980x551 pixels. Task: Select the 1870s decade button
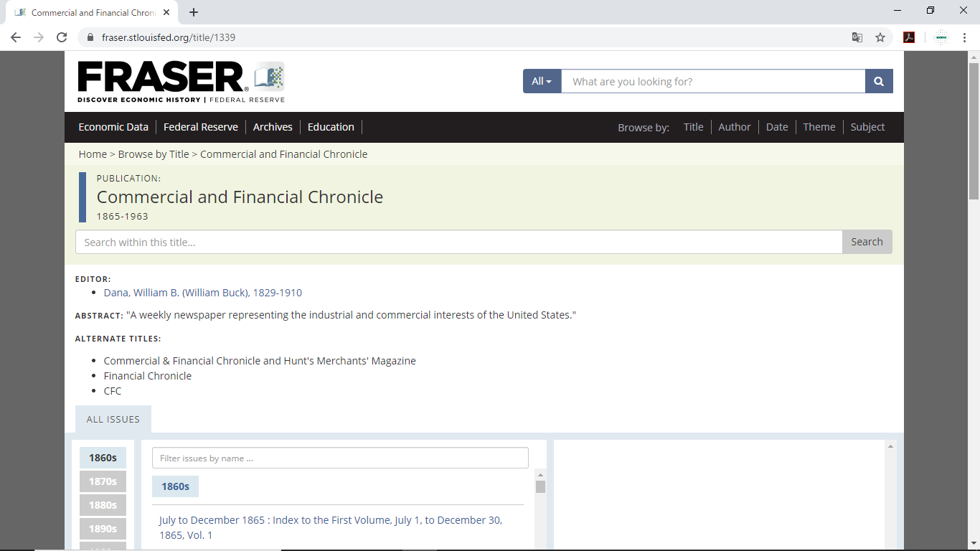click(x=103, y=481)
